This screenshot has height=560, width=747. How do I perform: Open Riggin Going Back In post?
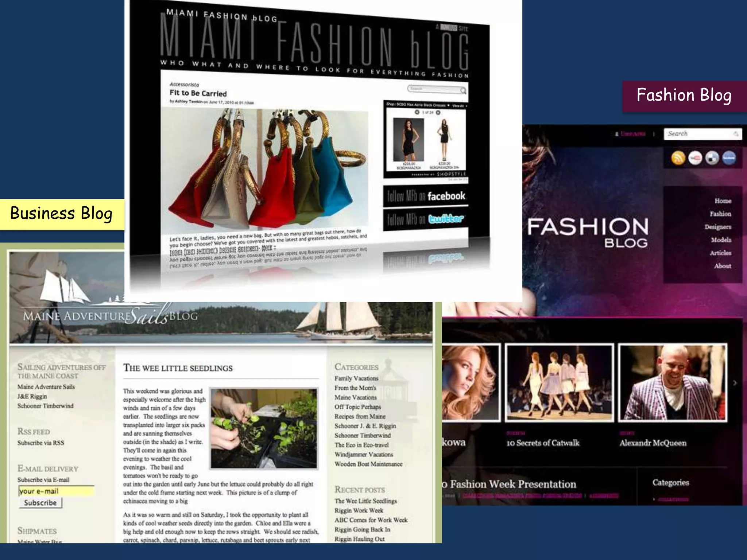pyautogui.click(x=362, y=529)
